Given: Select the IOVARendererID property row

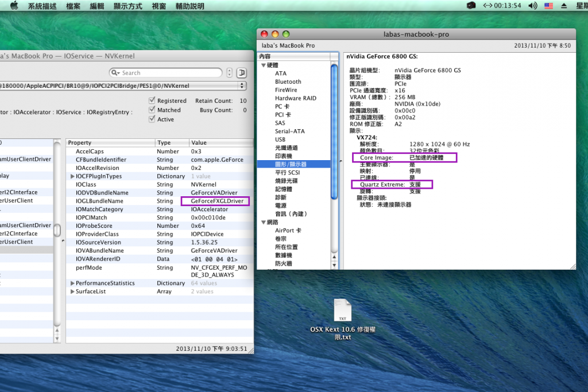Looking at the screenshot, I should pos(160,259).
